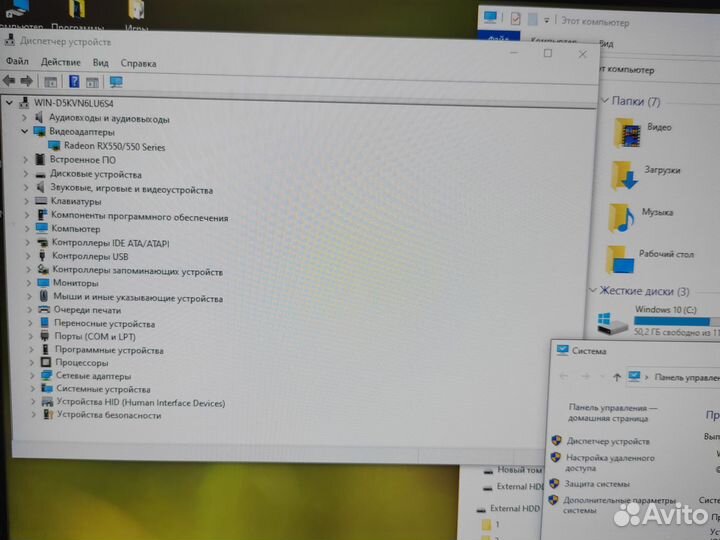The image size is (720, 540).
Task: Click the Контроллеры USB plug icon
Action: pos(43,256)
